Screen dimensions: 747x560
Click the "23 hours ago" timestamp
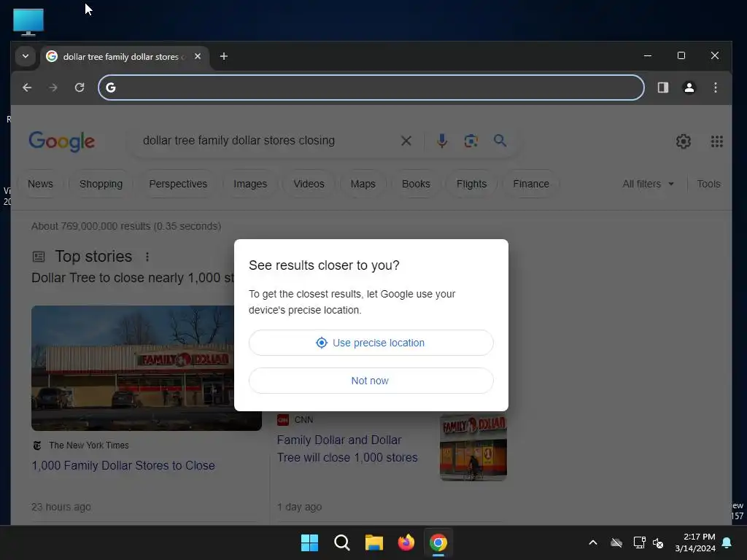point(61,507)
